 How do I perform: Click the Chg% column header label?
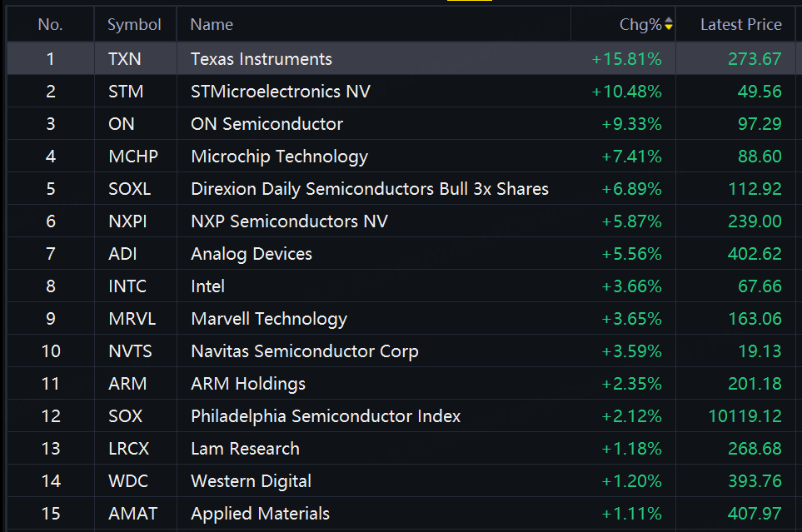coord(640,25)
